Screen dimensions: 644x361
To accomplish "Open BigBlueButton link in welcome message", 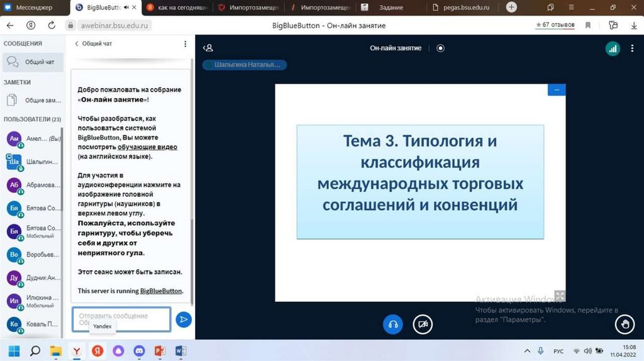I will (161, 291).
